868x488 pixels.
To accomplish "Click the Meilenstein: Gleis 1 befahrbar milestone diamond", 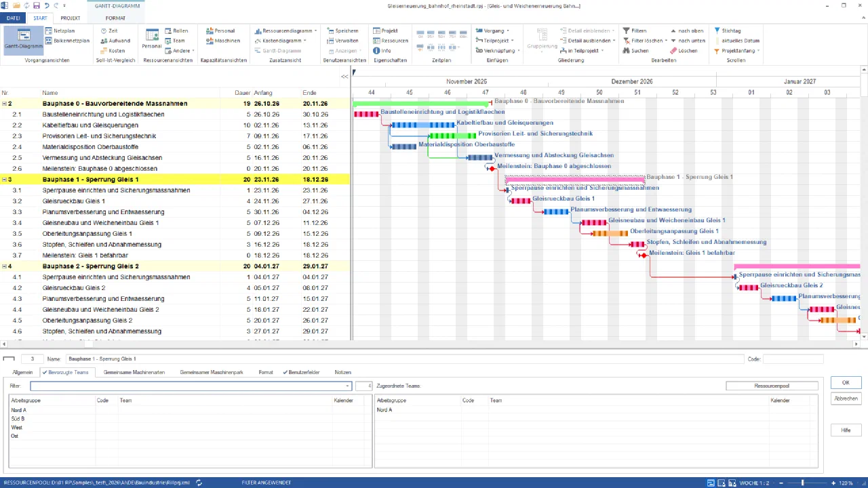I will (x=643, y=255).
